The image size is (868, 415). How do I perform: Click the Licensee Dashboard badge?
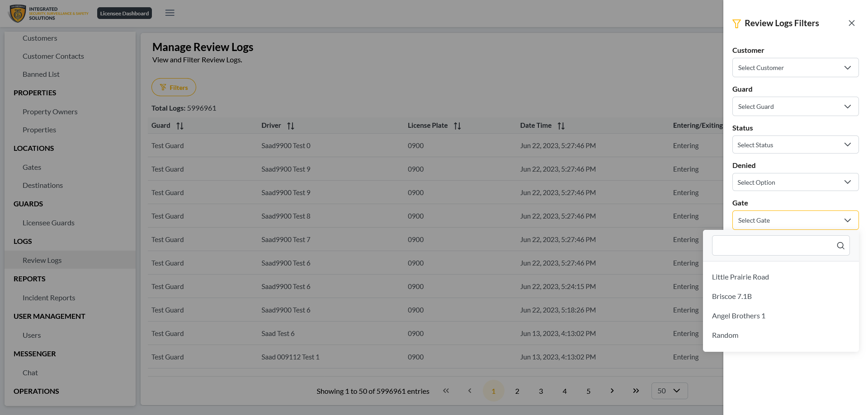point(124,14)
